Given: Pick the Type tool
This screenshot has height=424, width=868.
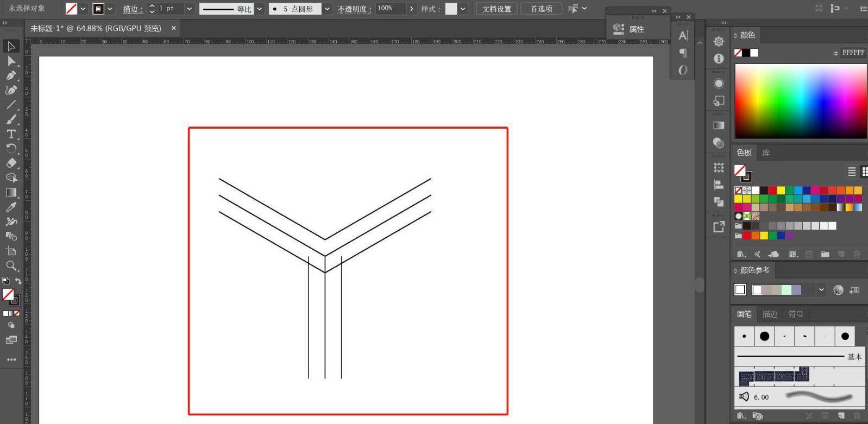Looking at the screenshot, I should [11, 134].
